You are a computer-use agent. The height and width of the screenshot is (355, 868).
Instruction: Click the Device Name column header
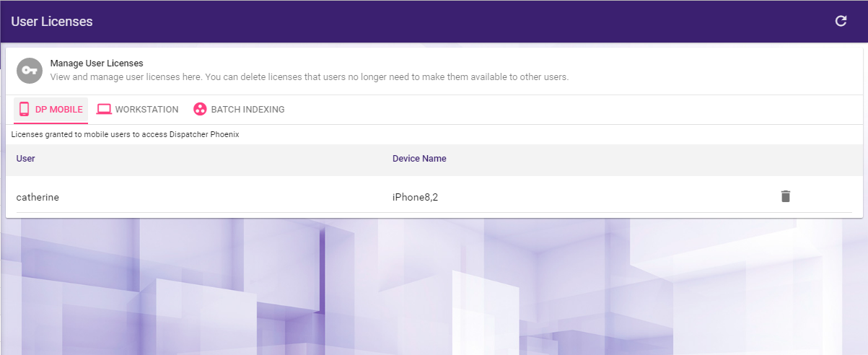(419, 159)
